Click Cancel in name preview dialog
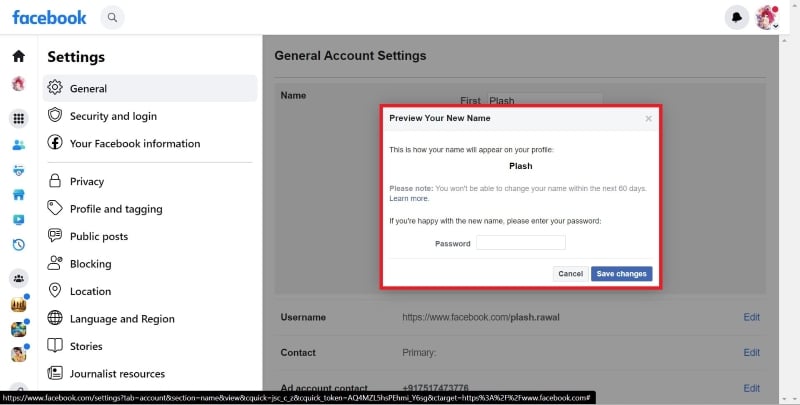This screenshot has width=800, height=405. (570, 274)
